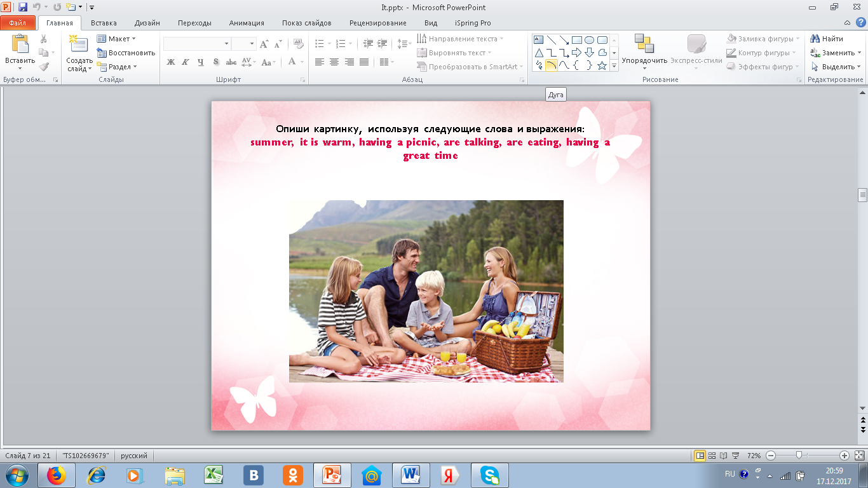Toggle text shadow
Screen dimensions: 868x488
216,62
